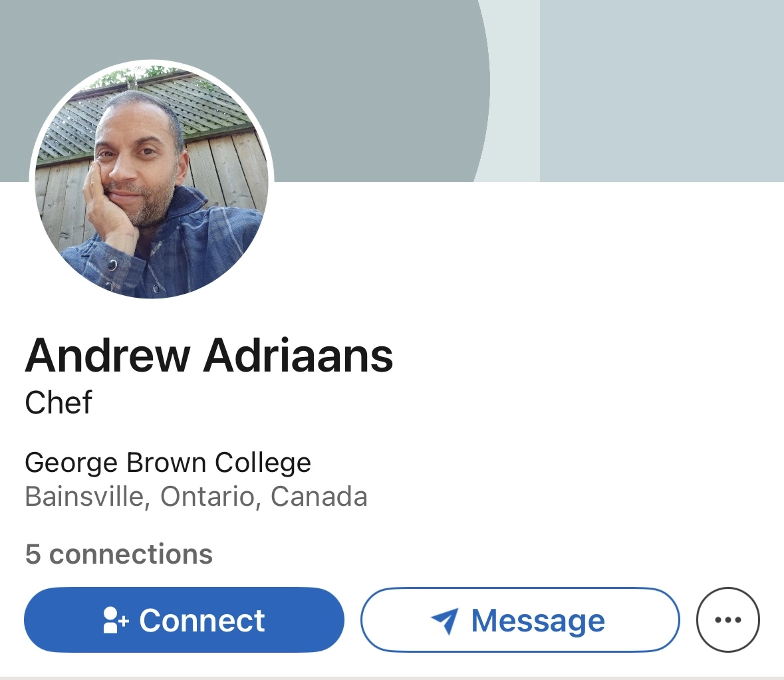Open the George Brown College page
784x680 pixels.
coord(168,463)
